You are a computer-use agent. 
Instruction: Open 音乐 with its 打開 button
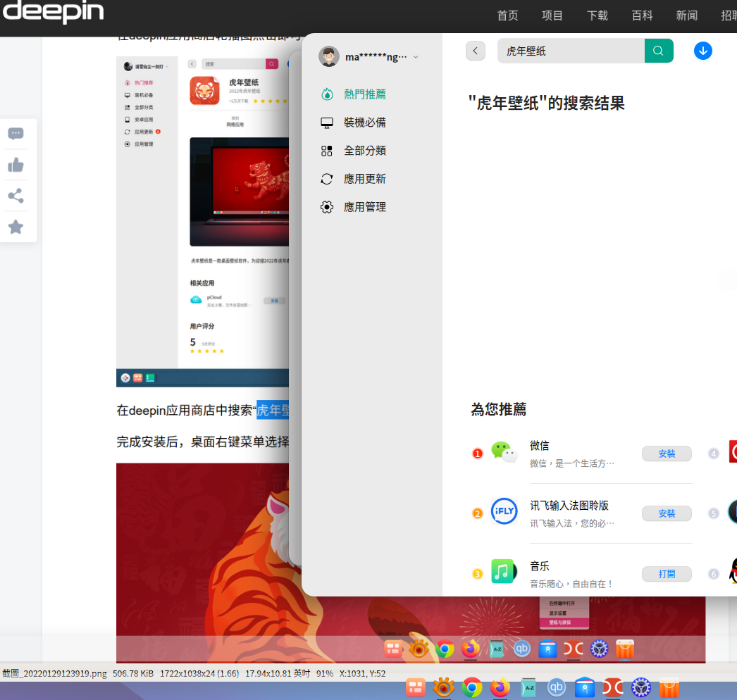[x=667, y=574]
